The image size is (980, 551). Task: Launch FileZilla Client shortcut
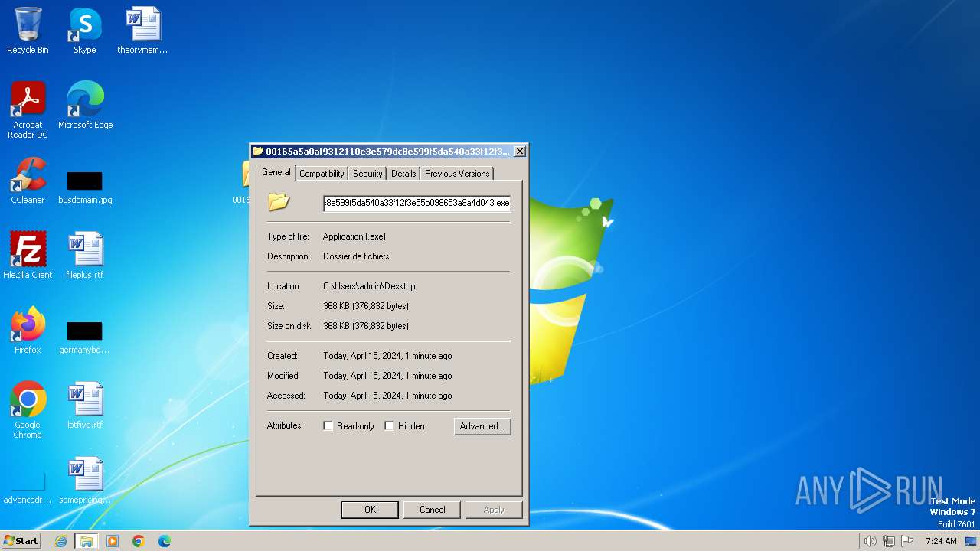(x=28, y=256)
